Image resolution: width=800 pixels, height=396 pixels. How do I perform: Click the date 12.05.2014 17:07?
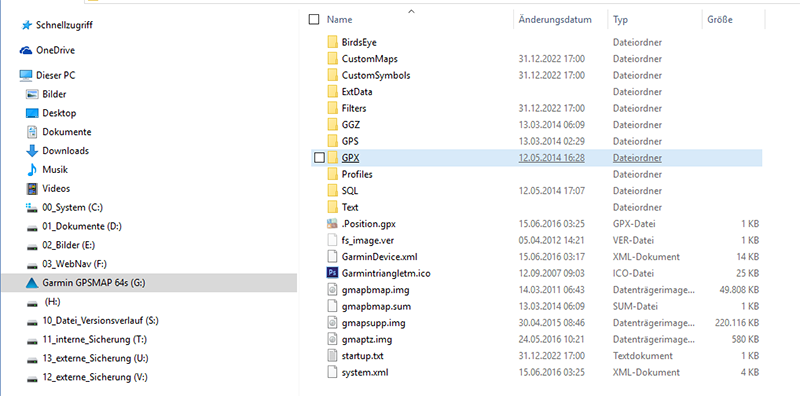pyautogui.click(x=552, y=191)
